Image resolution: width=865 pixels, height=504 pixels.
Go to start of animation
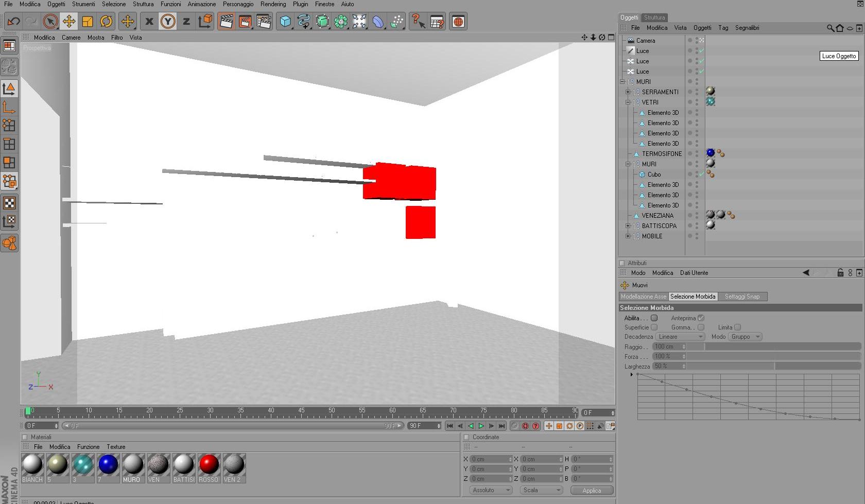click(449, 426)
